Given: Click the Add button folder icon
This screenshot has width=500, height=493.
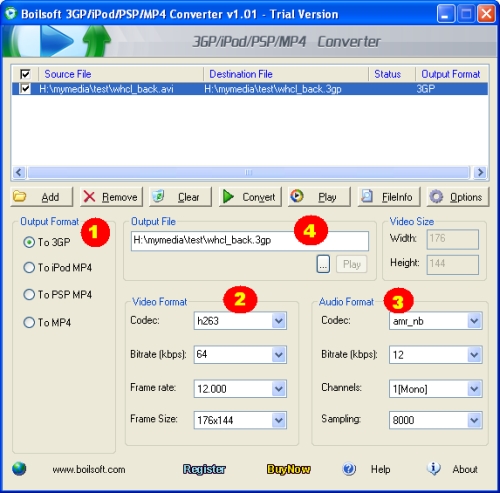Looking at the screenshot, I should [19, 196].
